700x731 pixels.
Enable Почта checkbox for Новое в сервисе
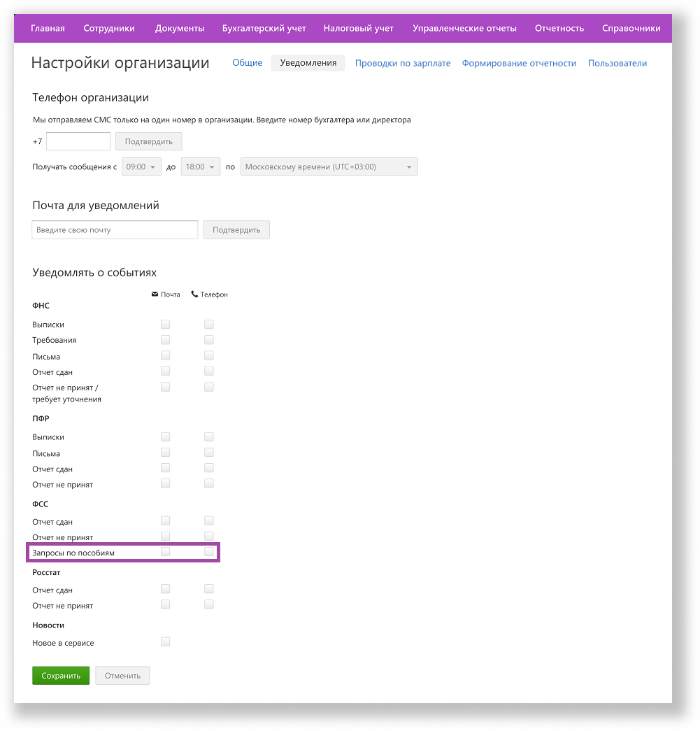166,642
